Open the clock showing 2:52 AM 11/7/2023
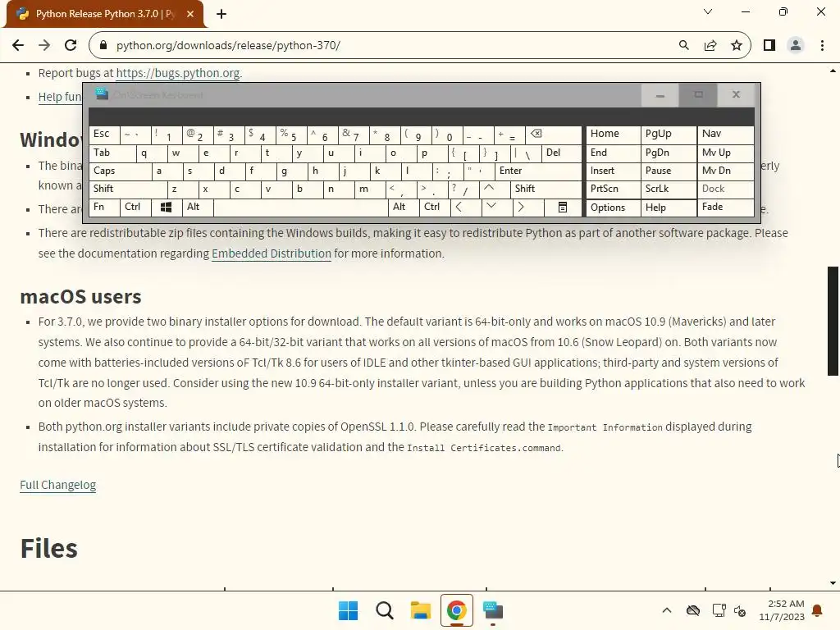The image size is (840, 630). (782, 610)
